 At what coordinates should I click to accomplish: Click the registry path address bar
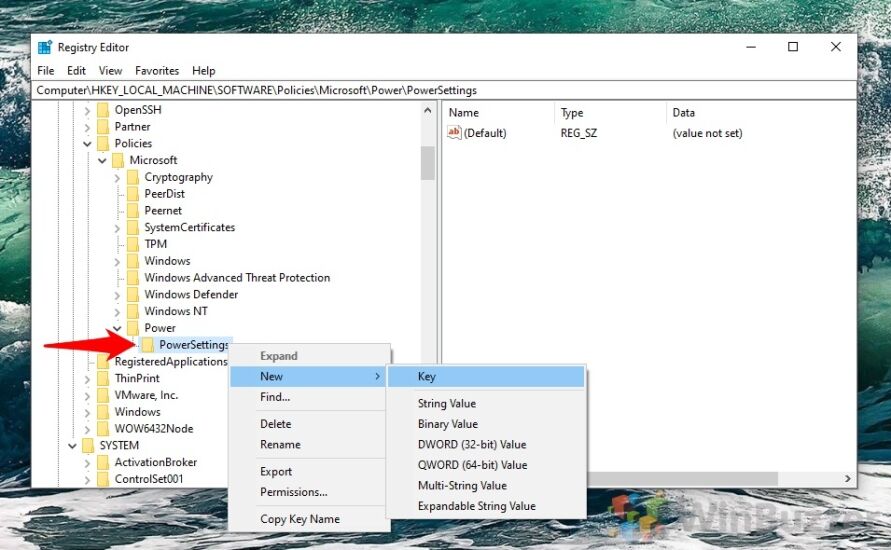point(444,90)
